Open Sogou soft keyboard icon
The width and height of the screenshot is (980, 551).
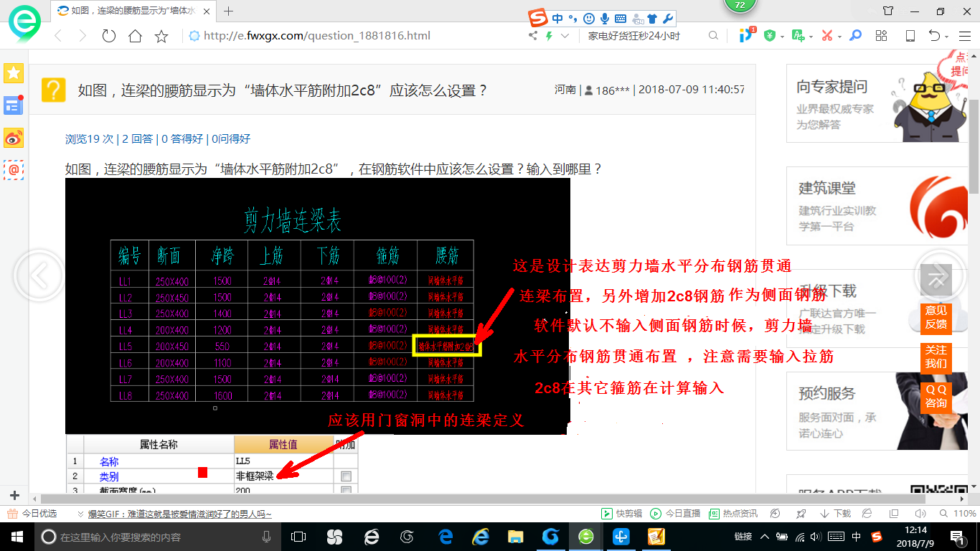pyautogui.click(x=621, y=19)
